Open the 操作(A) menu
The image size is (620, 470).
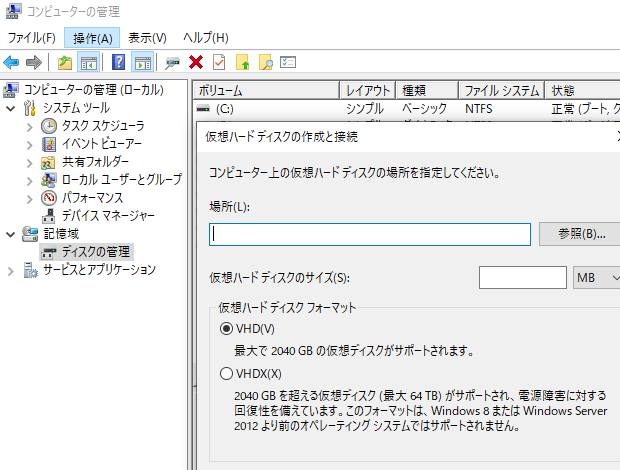click(x=92, y=37)
